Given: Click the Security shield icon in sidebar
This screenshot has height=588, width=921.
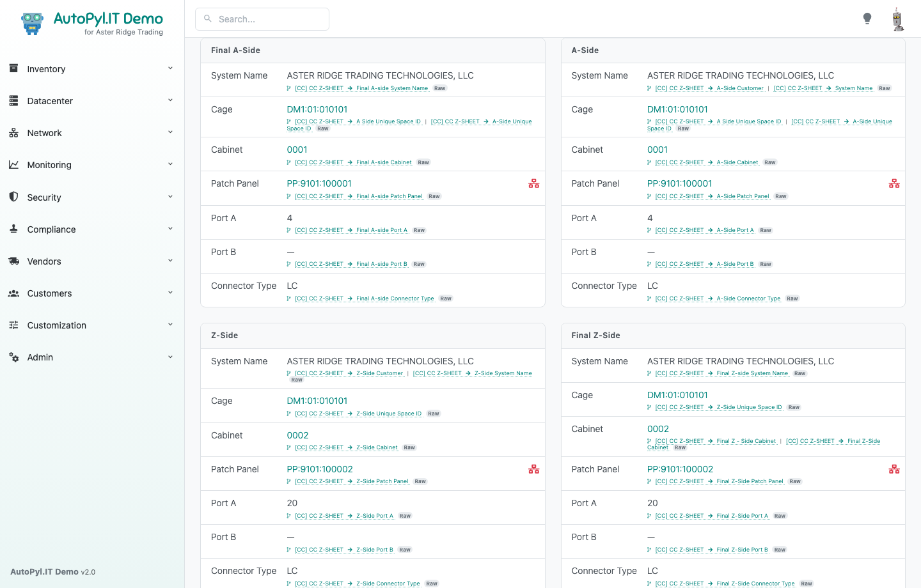Looking at the screenshot, I should coord(13,197).
